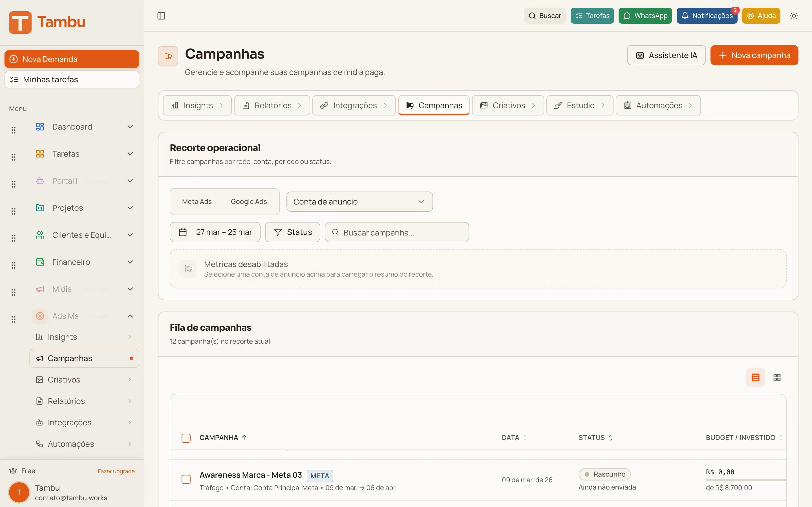Switch ad network to Google Ads
This screenshot has width=812, height=507.
[249, 201]
